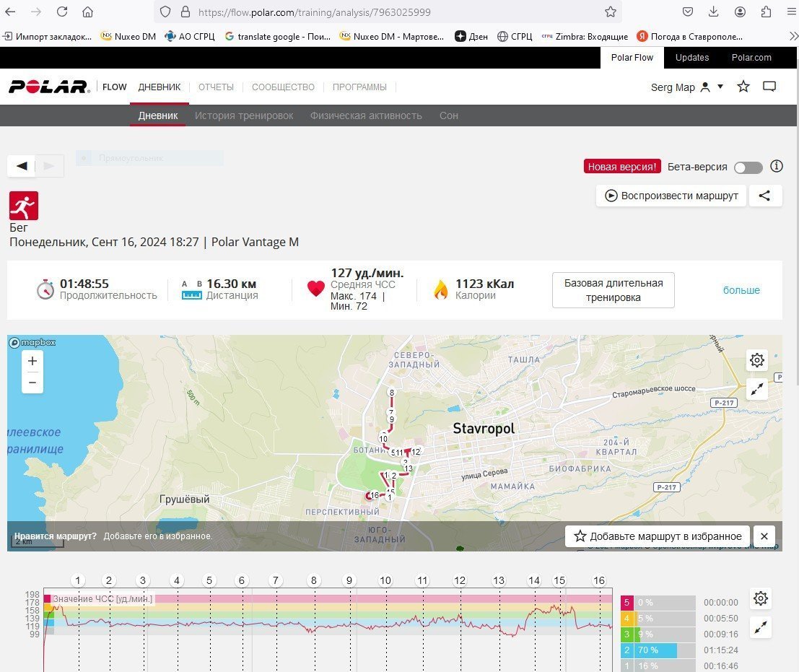Expand the heart rate graph full screen
Viewport: 799px width, 672px height.
pos(760,628)
